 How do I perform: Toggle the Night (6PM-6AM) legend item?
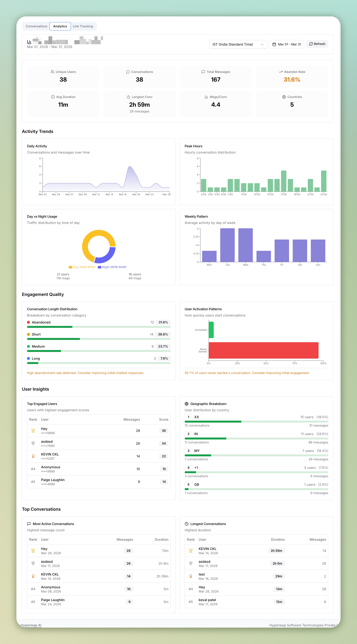pyautogui.click(x=112, y=267)
